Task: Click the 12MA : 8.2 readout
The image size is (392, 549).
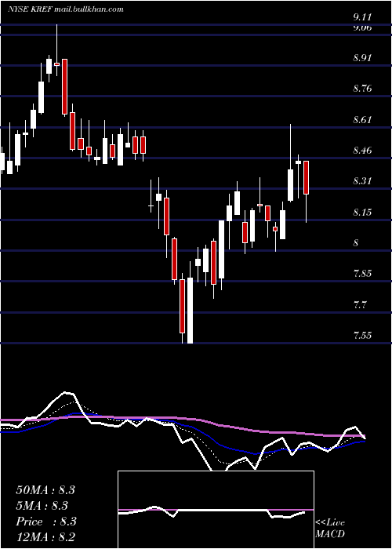Action: click(45, 537)
